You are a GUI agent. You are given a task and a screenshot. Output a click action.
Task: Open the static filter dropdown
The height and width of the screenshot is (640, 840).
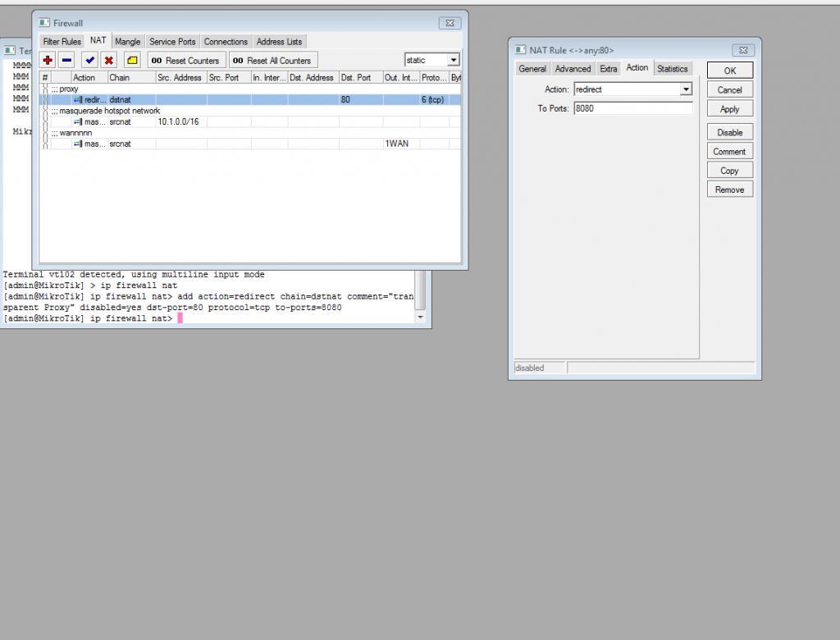click(x=454, y=60)
